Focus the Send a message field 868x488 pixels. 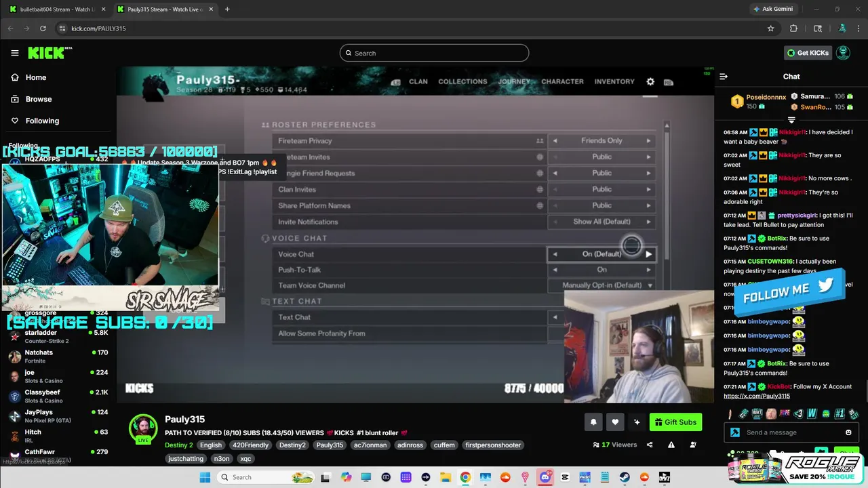[x=790, y=432]
